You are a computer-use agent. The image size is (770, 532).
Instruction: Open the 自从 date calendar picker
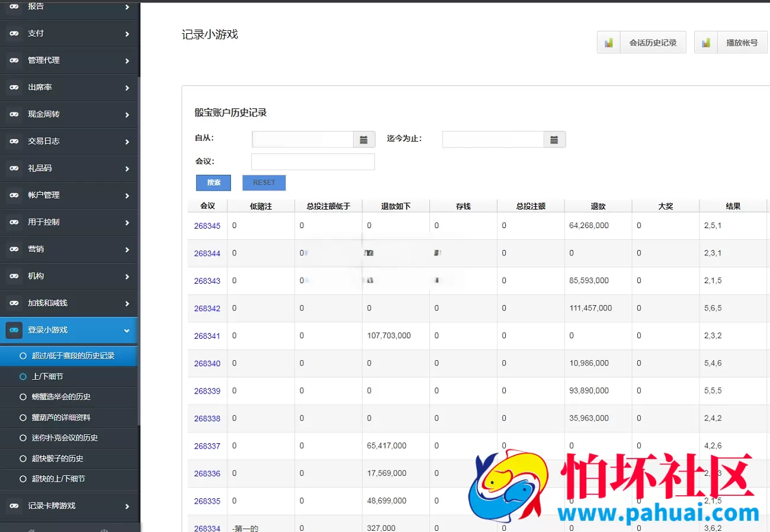[x=364, y=140]
